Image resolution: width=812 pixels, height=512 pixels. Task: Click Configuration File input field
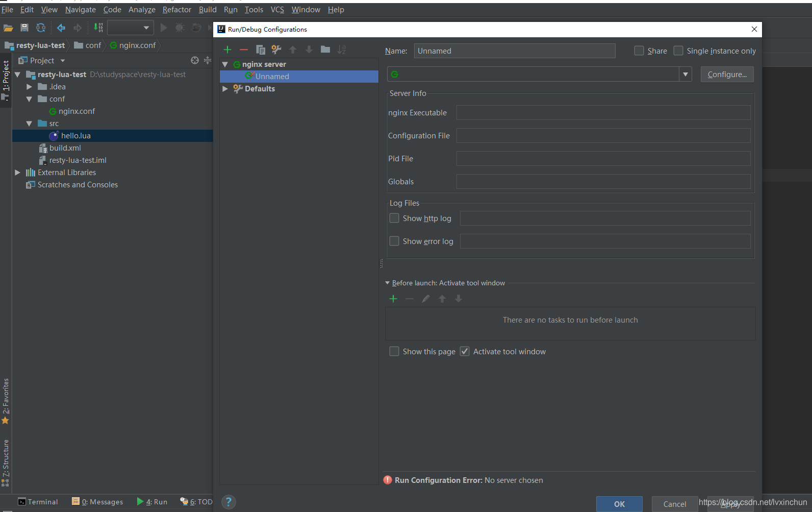coord(603,135)
